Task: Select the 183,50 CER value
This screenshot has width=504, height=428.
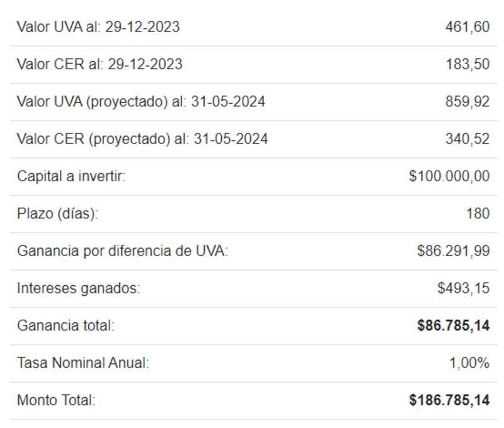Action: [467, 64]
